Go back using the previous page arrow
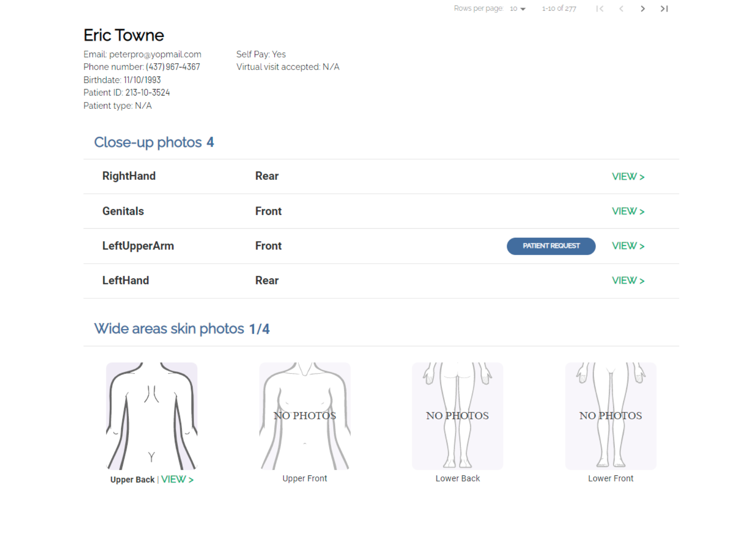 tap(621, 8)
